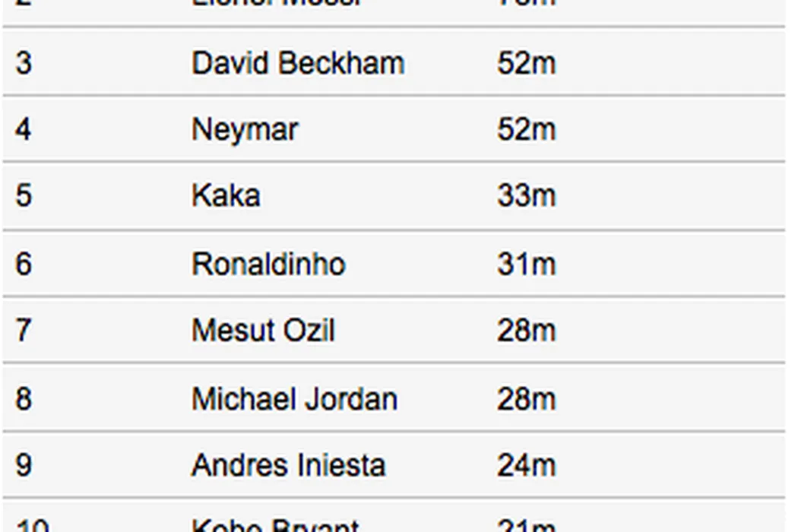The width and height of the screenshot is (798, 532).
Task: Click rank number 3 in the table
Action: (x=24, y=63)
